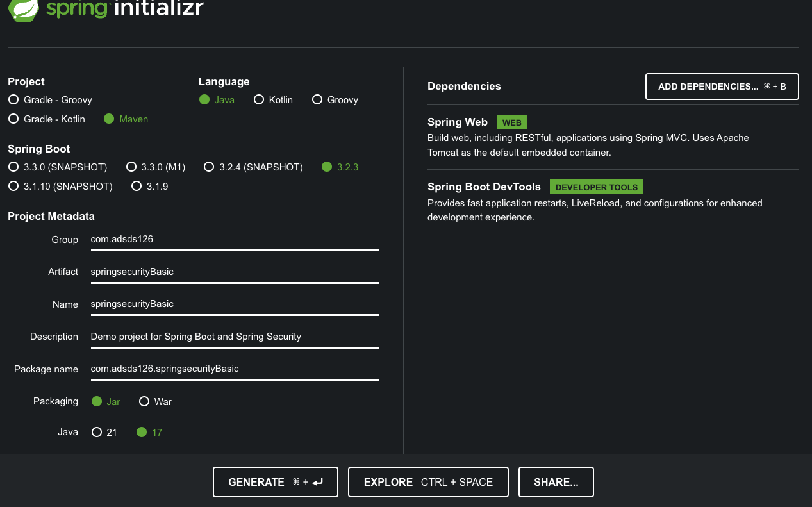Select Gradle - Groovy project option
This screenshot has height=507, width=812.
pyautogui.click(x=50, y=100)
